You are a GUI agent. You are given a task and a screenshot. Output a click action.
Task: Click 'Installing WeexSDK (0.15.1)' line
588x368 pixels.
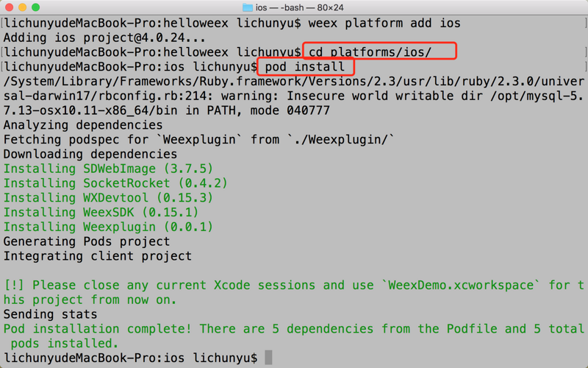[101, 213]
